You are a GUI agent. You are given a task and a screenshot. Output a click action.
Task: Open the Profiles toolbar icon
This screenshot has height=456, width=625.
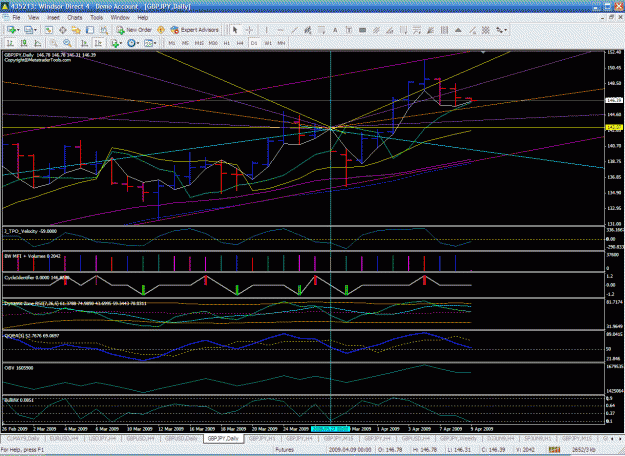coord(28,30)
